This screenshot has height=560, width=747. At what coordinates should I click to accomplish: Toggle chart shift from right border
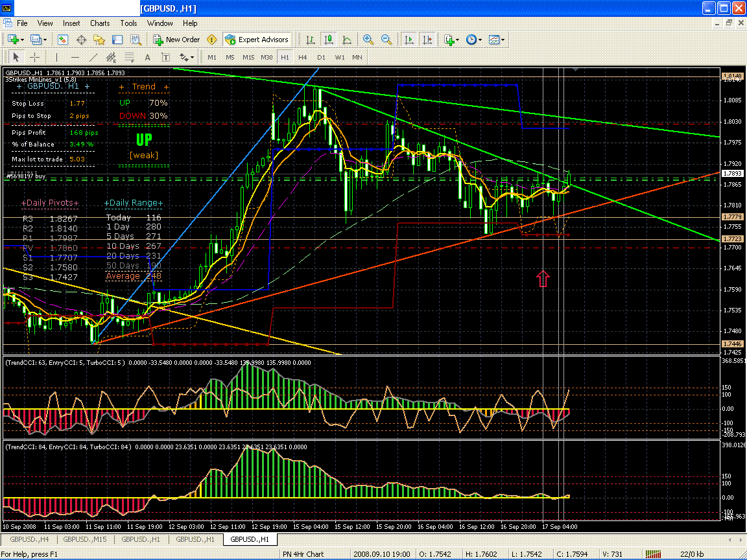pos(427,40)
